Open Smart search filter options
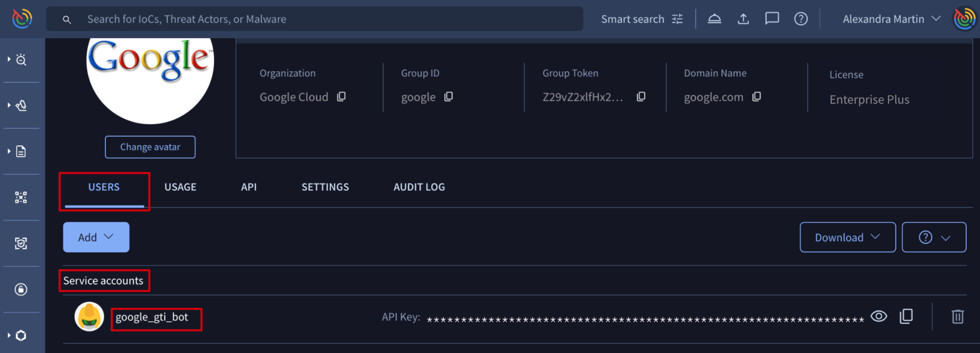This screenshot has height=353, width=980. coord(677,19)
